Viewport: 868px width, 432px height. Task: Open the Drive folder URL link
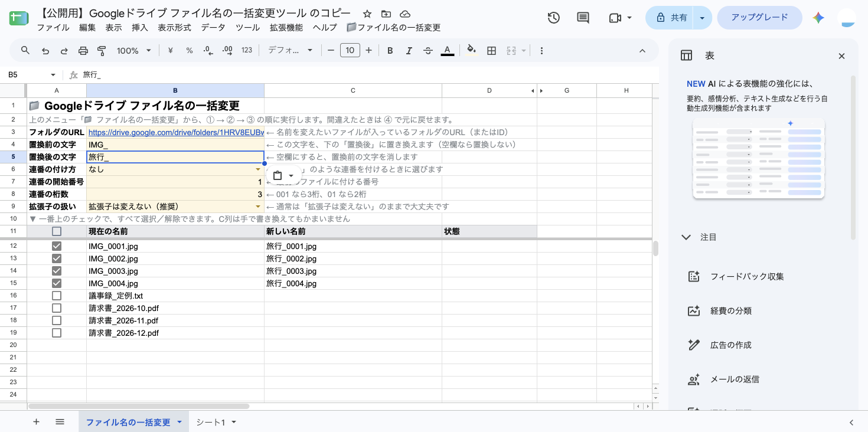click(176, 132)
